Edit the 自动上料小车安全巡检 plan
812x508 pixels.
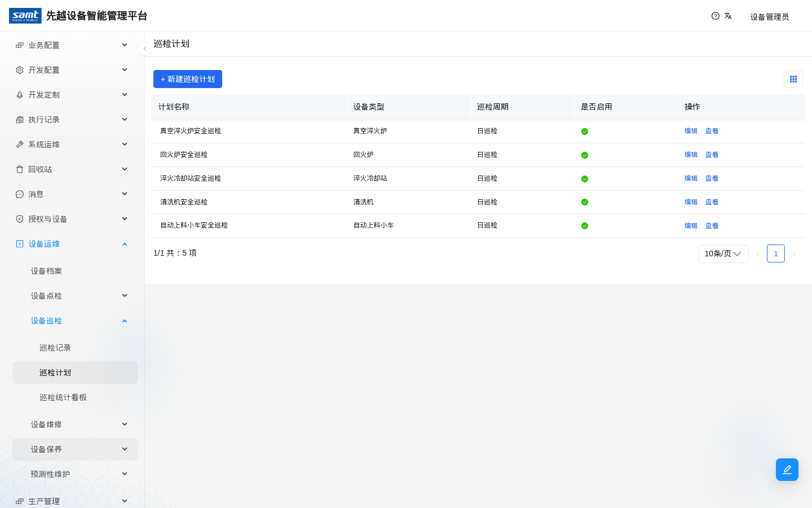click(691, 226)
